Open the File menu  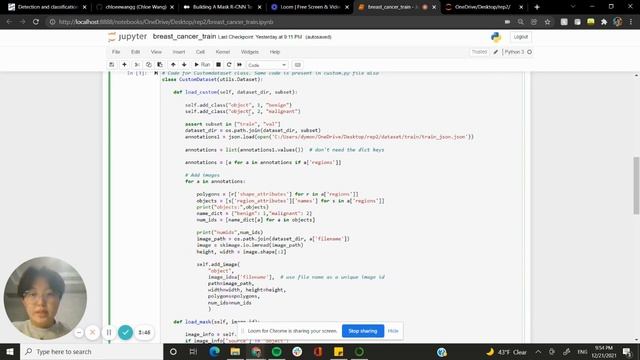tap(116, 52)
